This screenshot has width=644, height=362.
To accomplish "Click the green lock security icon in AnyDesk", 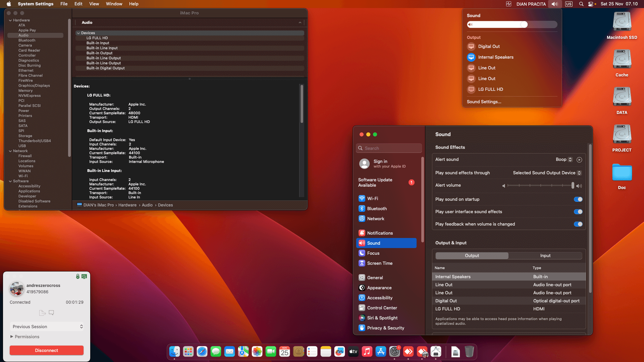I will 77,277.
